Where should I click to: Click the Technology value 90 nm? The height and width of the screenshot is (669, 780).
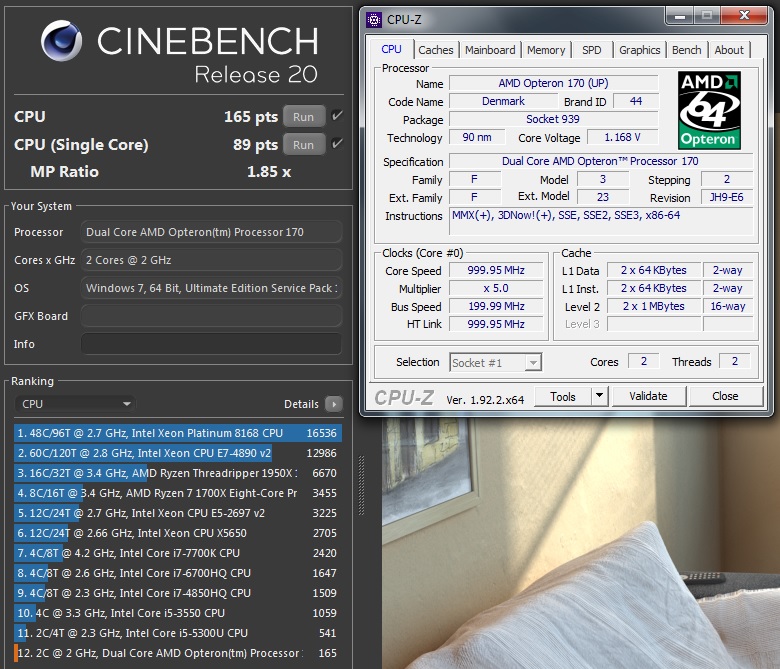click(x=477, y=137)
